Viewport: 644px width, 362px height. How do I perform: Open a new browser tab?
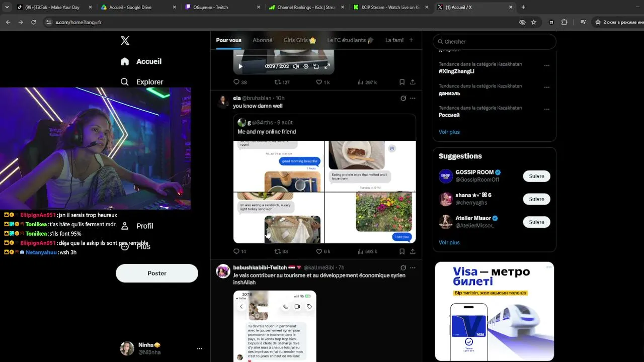[523, 8]
